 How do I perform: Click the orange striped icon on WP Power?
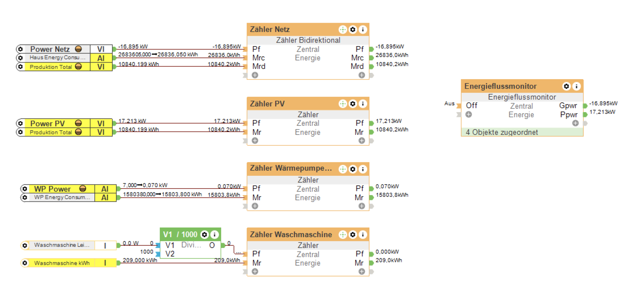click(x=82, y=189)
